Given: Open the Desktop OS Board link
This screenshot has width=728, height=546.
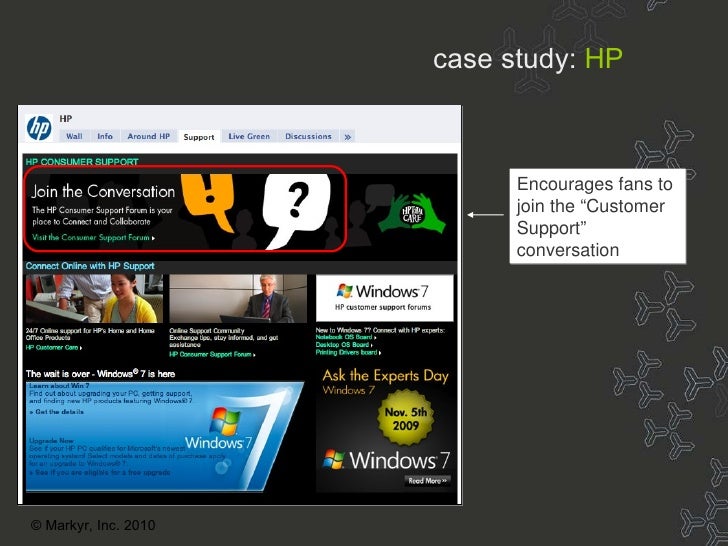Looking at the screenshot, I should [344, 344].
